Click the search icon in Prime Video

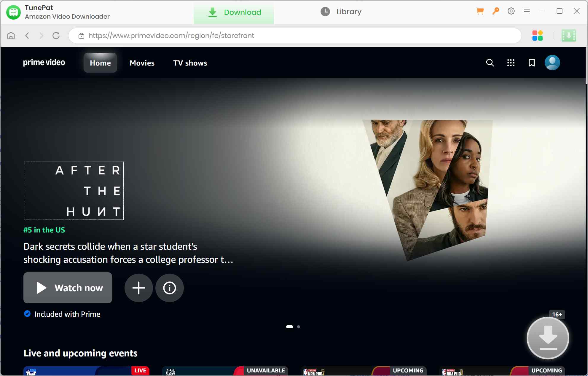(x=490, y=63)
